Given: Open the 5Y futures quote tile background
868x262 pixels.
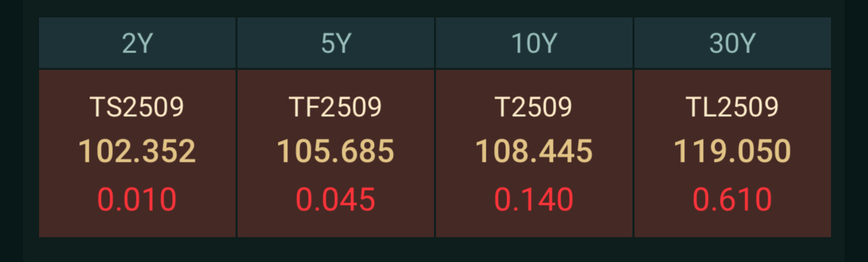Looking at the screenshot, I should (336, 153).
